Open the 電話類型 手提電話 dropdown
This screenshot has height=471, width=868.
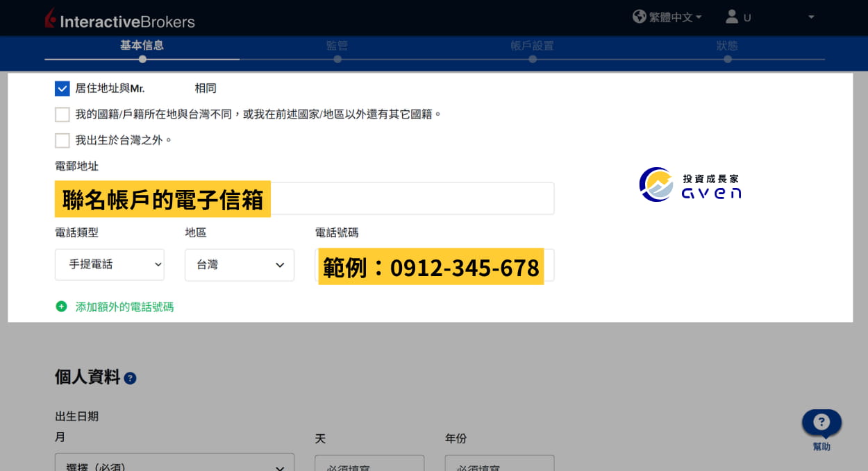coord(110,264)
